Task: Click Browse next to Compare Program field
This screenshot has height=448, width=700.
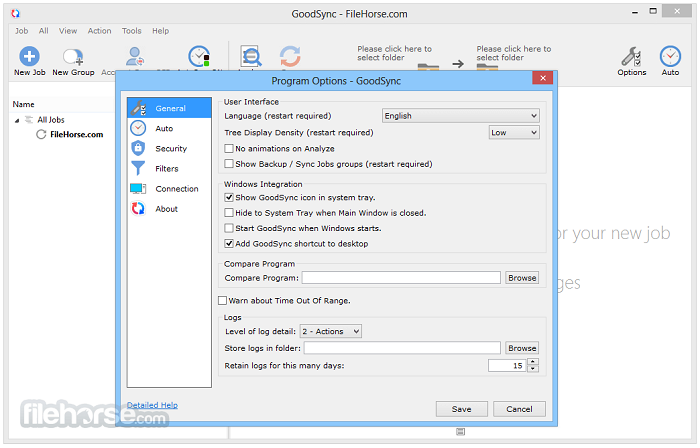Action: tap(522, 278)
